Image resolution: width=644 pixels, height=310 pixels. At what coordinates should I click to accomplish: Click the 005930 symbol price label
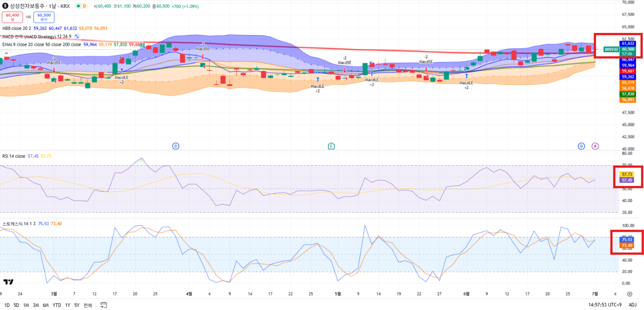click(x=611, y=49)
